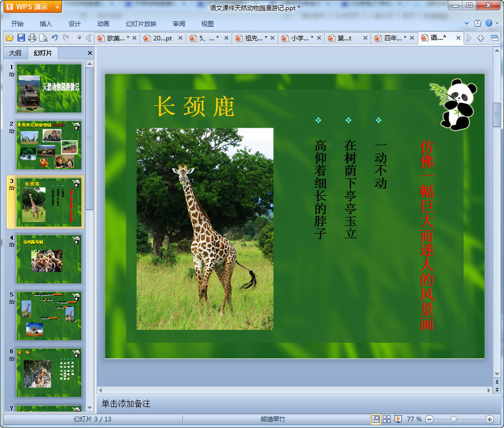Screen dimensions: 504x428
Task: Add new document tab with plus icon
Action: point(480,38)
